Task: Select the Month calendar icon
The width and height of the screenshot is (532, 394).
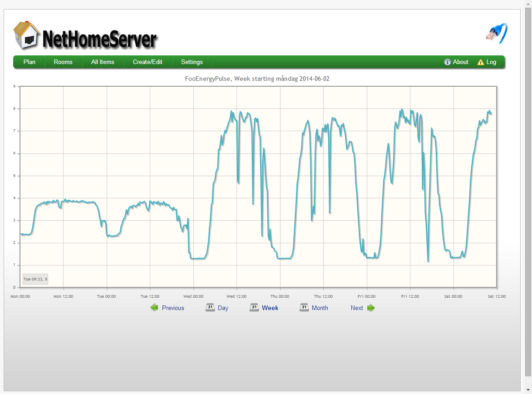Action: [304, 307]
